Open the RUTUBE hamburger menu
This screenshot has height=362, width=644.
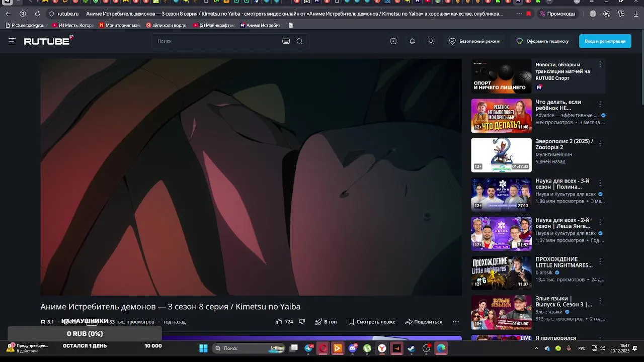click(12, 41)
